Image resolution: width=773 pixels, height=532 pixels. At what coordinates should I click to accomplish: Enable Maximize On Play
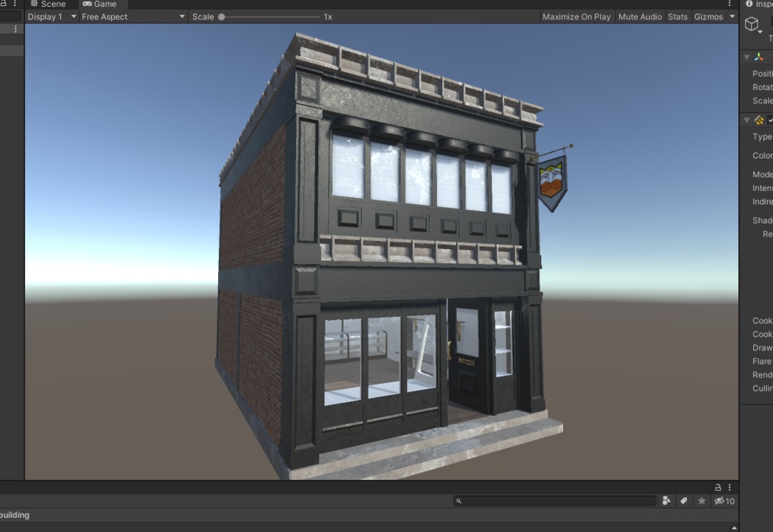coord(576,16)
